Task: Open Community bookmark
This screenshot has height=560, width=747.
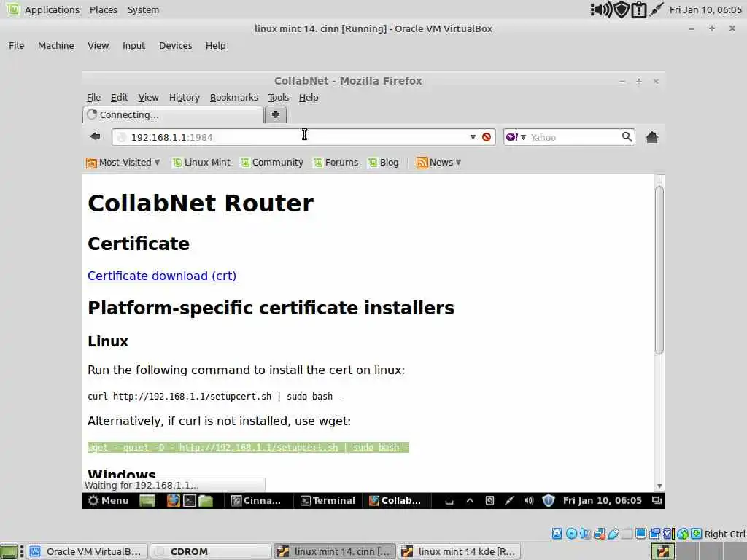Action: tap(271, 163)
